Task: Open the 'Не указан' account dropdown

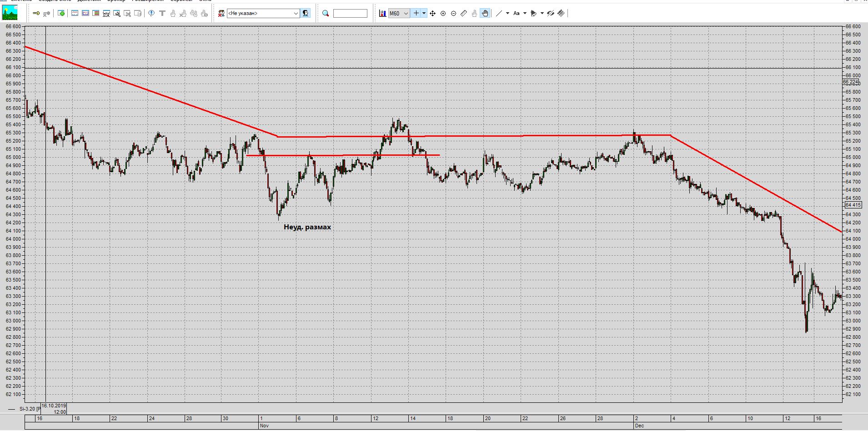Action: (263, 14)
